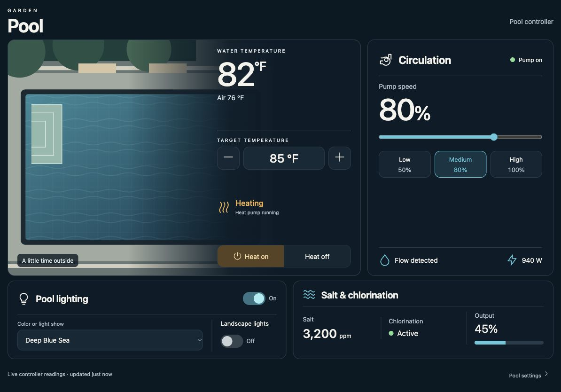Switch the heater off with Heat off
The width and height of the screenshot is (561, 392).
317,256
